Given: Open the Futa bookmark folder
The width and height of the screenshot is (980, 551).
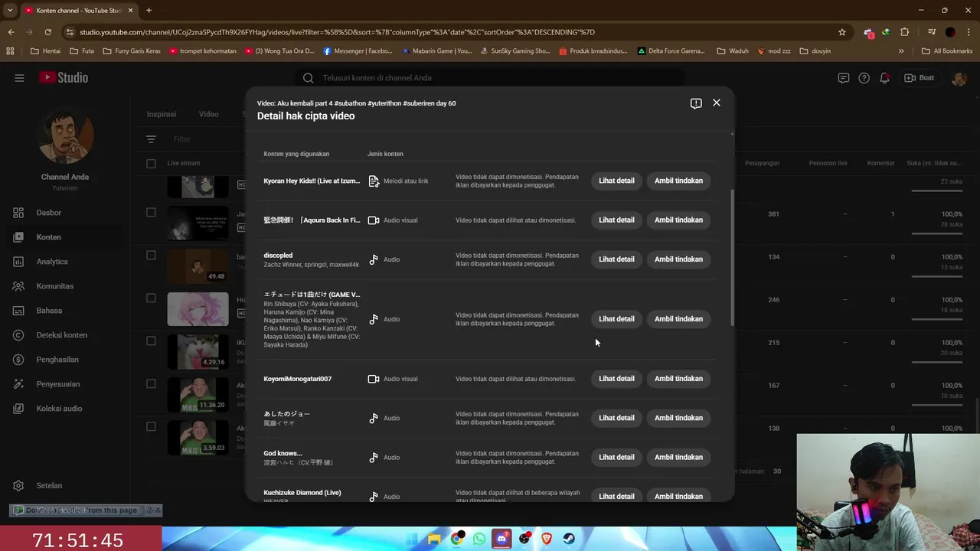Looking at the screenshot, I should 81,51.
